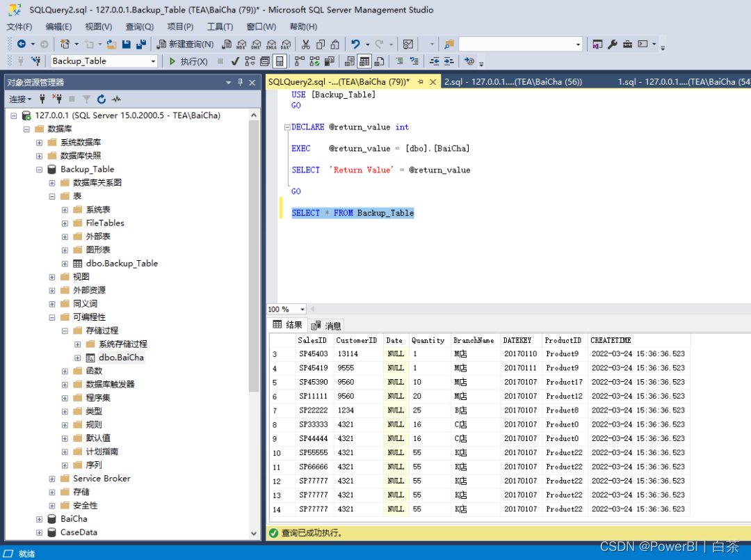Image resolution: width=751 pixels, height=560 pixels.
Task: Click the Cut scissors icon
Action: click(x=305, y=45)
